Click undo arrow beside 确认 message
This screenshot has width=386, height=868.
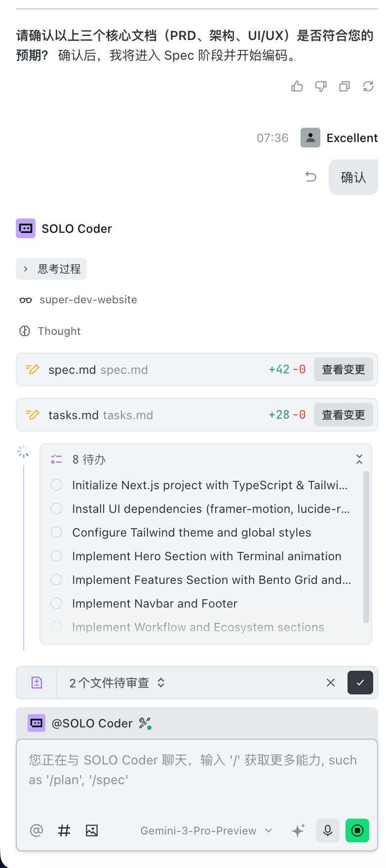point(310,177)
